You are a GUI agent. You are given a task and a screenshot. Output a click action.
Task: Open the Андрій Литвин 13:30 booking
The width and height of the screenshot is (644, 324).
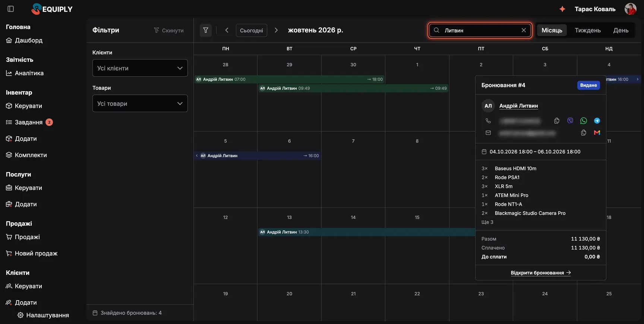367,232
